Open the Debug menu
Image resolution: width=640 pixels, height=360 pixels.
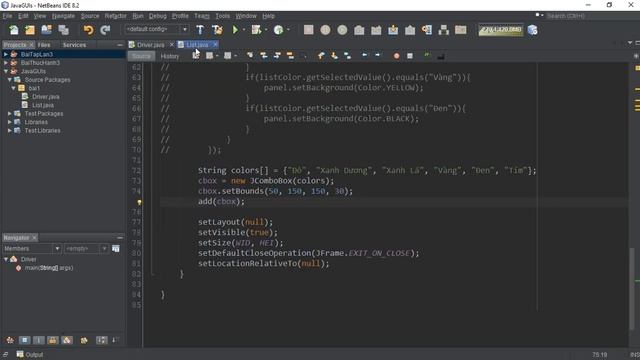click(x=158, y=16)
